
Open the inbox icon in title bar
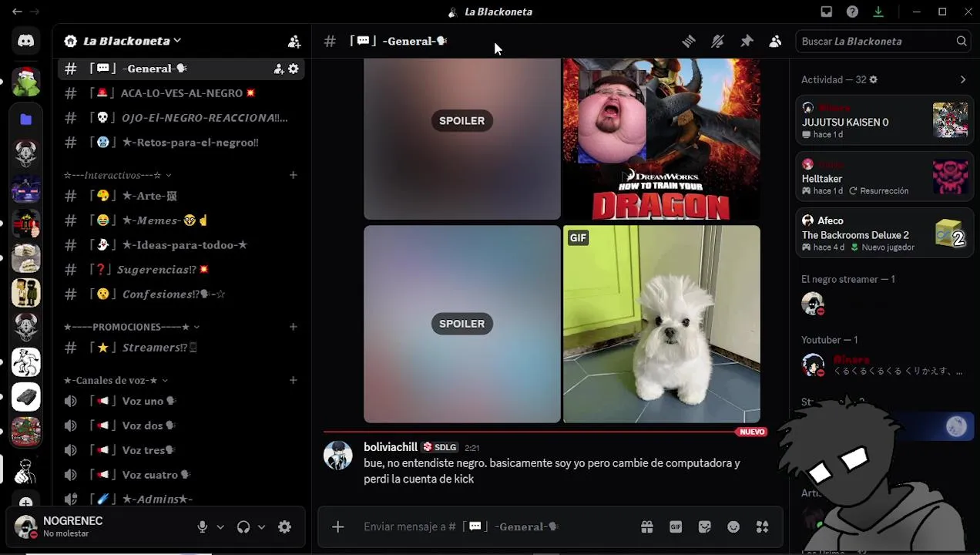(827, 12)
